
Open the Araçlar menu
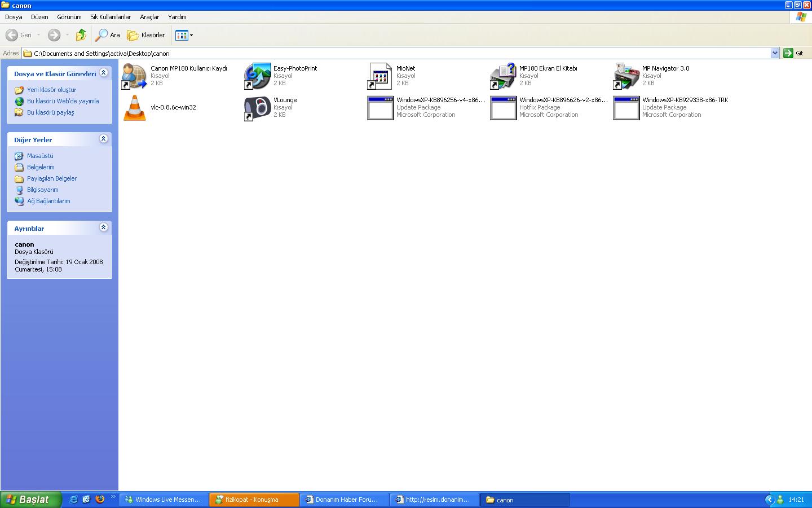149,17
